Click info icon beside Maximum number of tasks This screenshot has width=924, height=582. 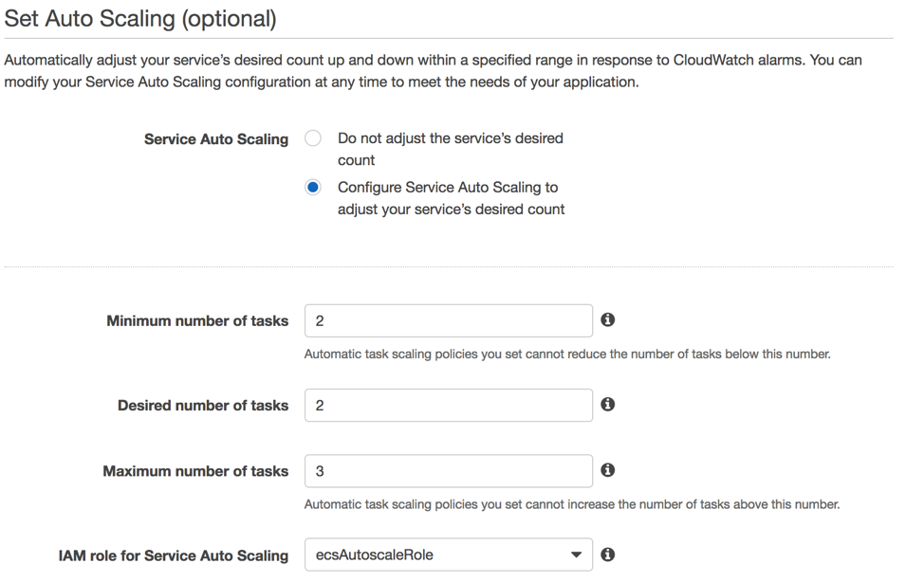pyautogui.click(x=608, y=470)
